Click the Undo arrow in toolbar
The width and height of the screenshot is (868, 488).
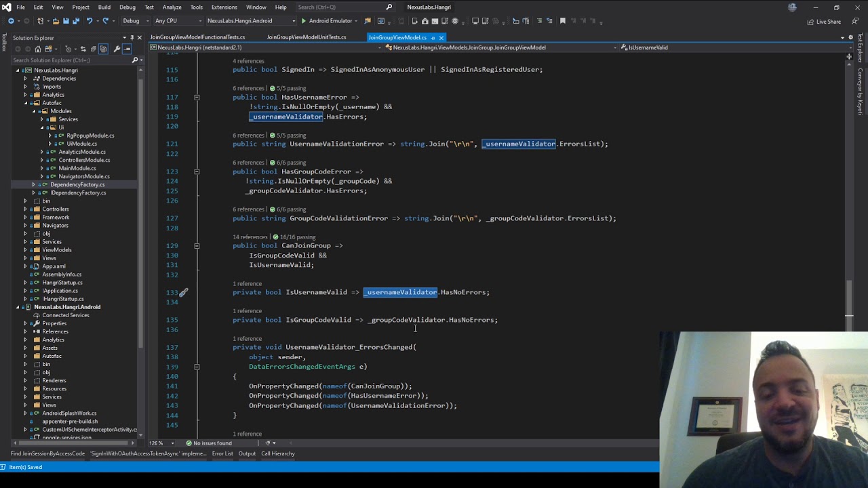90,21
